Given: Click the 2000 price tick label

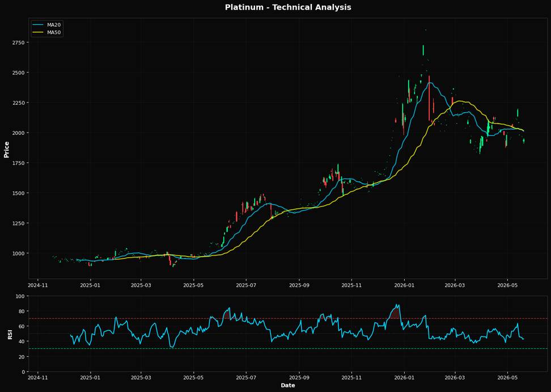Looking at the screenshot, I should click(x=18, y=133).
